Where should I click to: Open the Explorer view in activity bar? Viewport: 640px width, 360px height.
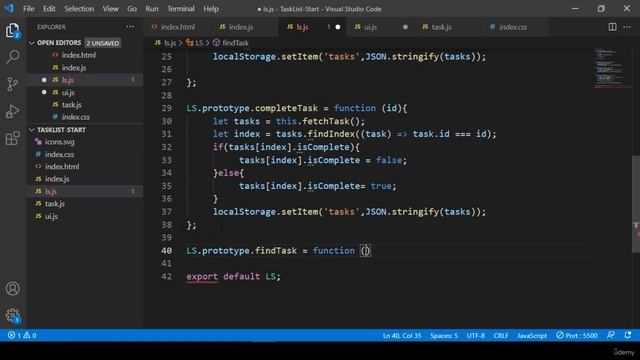click(13, 30)
